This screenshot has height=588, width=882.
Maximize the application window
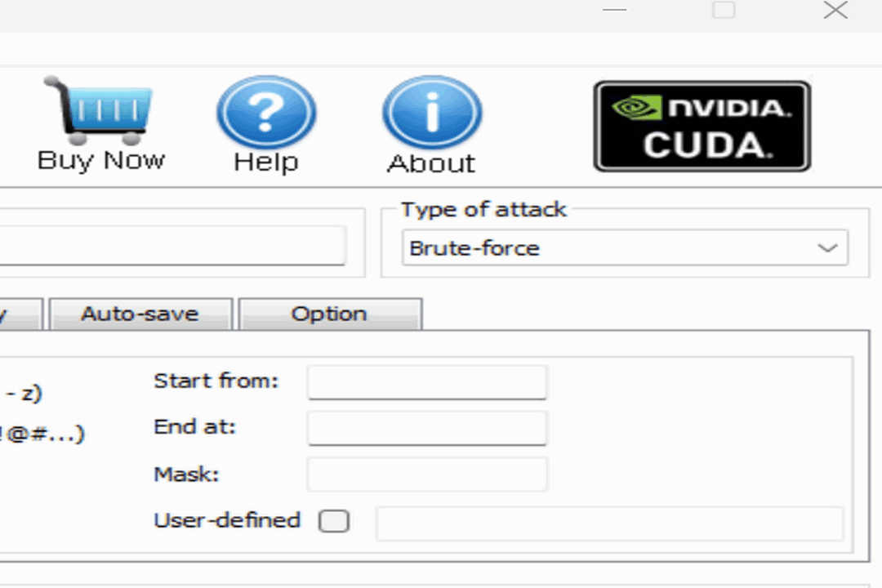(724, 11)
